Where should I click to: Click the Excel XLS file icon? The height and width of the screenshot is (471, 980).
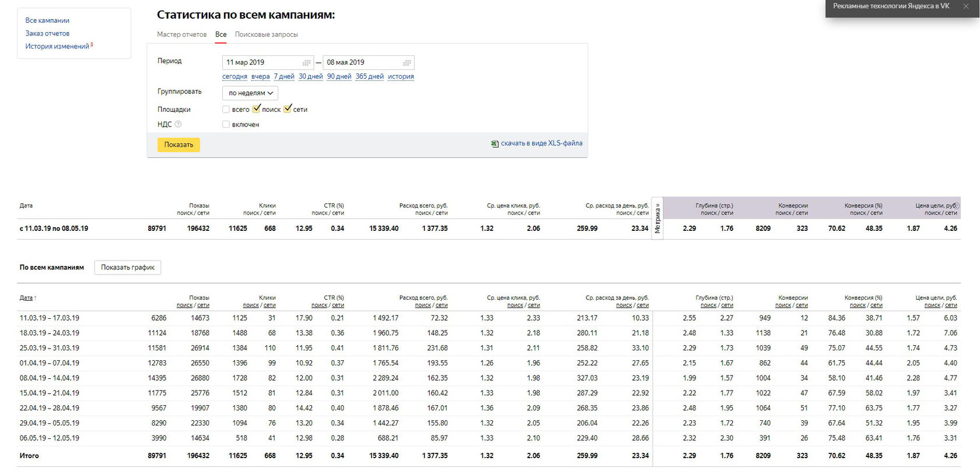pos(495,143)
